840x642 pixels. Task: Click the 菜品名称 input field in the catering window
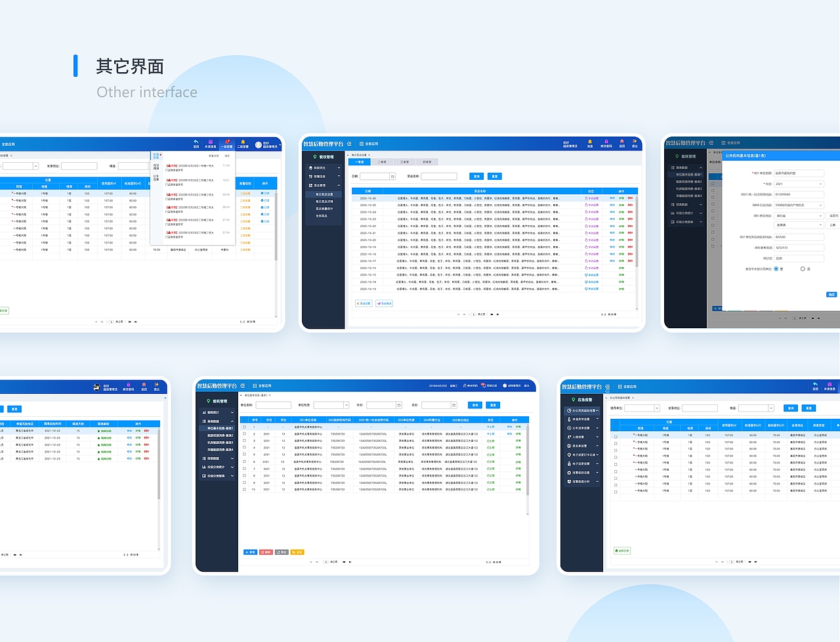coord(439,177)
